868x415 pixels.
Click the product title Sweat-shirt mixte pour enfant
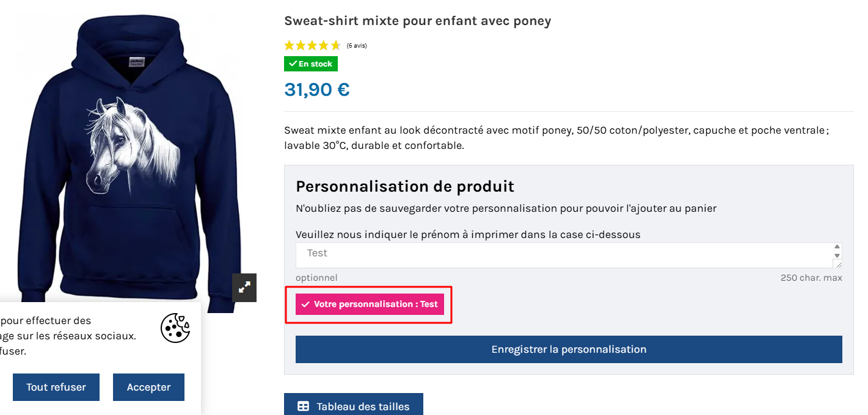(417, 21)
